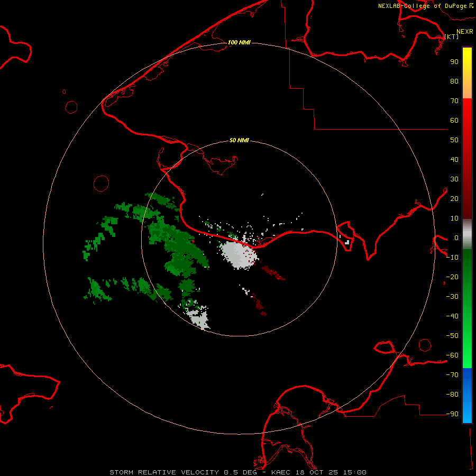Screen dimensions: 476x476
Task: Select the "-80" value on the velocity scale
Action: 452,395
